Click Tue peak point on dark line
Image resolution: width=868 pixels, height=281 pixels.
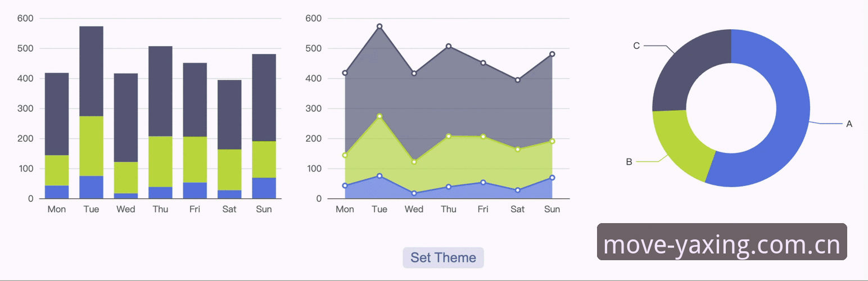[379, 26]
